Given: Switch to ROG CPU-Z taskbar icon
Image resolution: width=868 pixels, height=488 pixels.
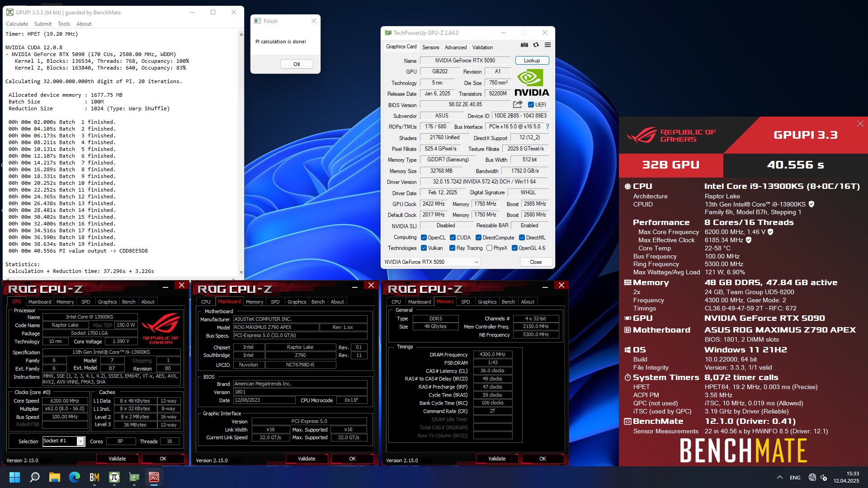Looking at the screenshot, I should click(154, 477).
